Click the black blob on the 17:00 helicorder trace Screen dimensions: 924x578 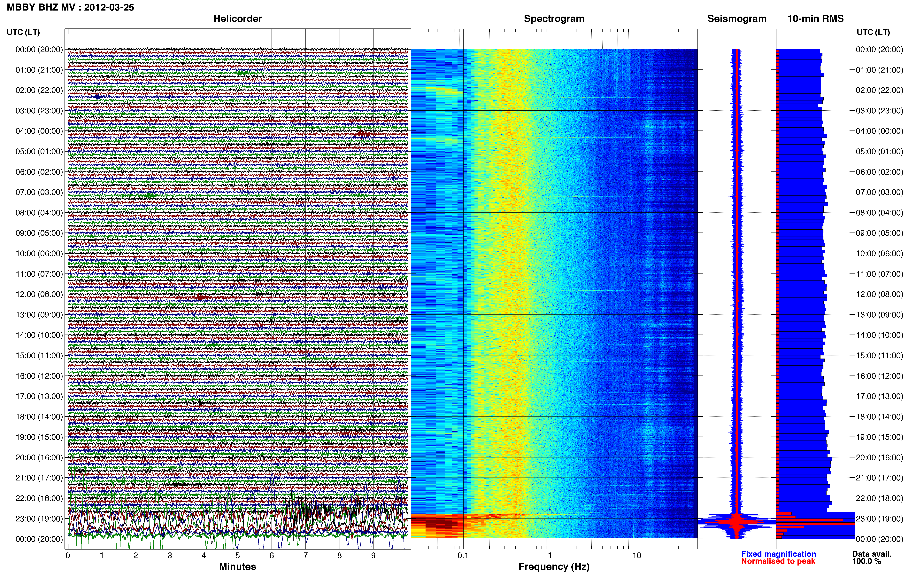point(200,403)
